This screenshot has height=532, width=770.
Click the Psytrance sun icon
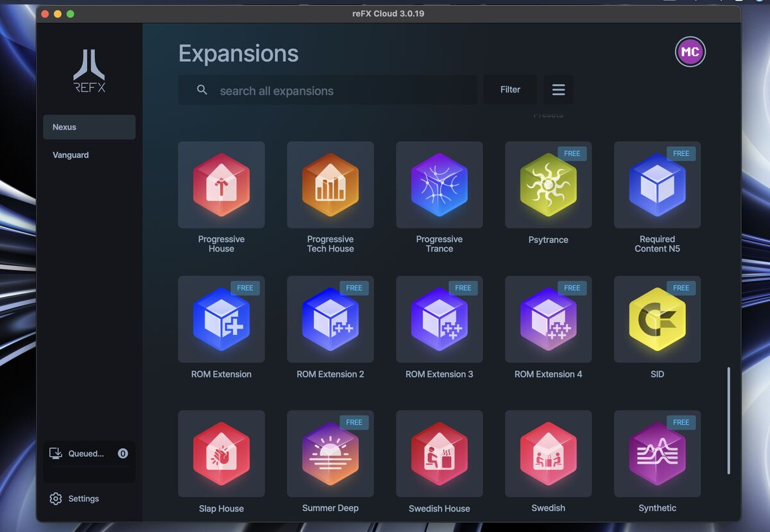pos(548,185)
